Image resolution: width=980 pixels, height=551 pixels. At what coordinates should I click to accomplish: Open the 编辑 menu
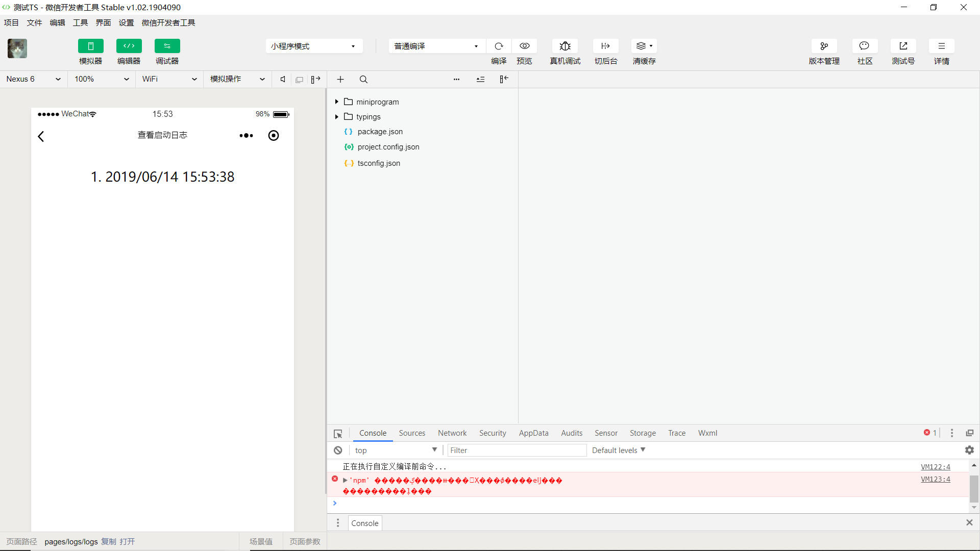[x=57, y=22]
